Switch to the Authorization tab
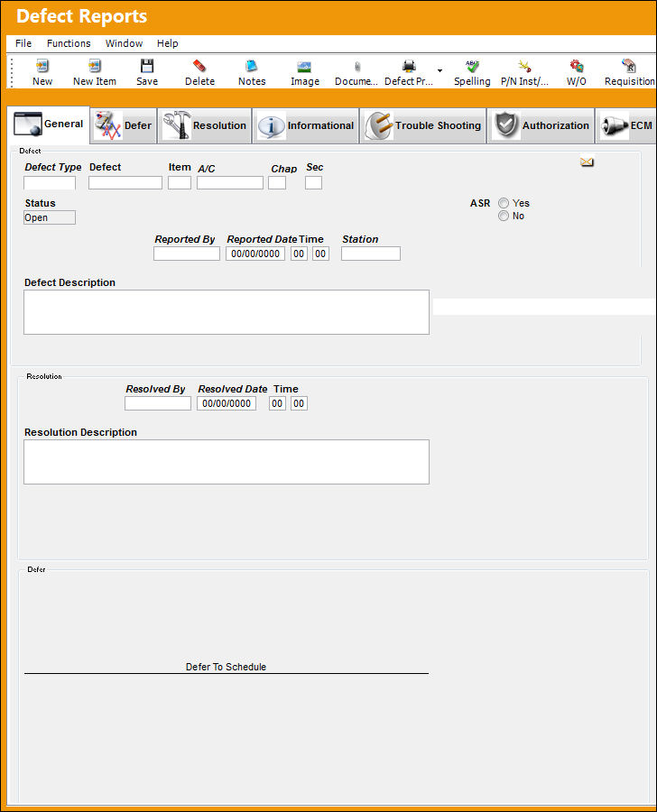657x812 pixels. point(541,125)
